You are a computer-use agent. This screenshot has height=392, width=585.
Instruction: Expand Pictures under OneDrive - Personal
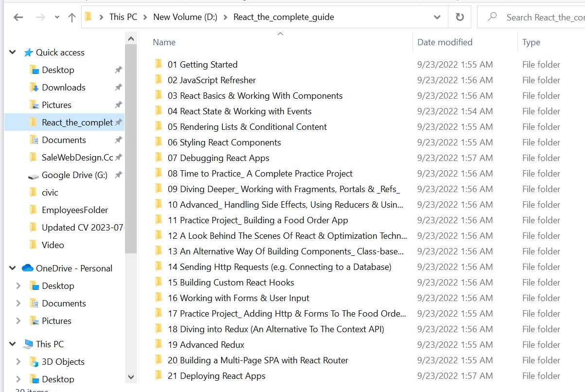[x=18, y=321]
